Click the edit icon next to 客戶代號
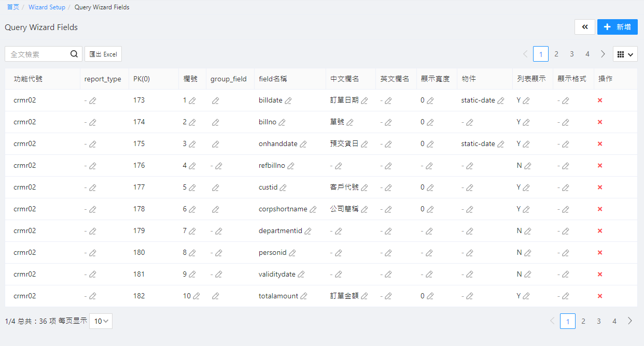 pyautogui.click(x=365, y=188)
